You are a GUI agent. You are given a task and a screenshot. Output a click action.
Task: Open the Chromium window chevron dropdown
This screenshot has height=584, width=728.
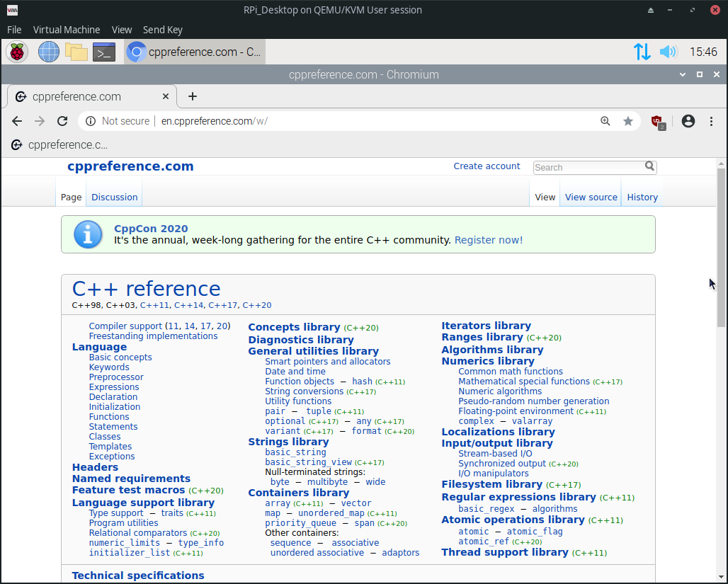pos(683,74)
